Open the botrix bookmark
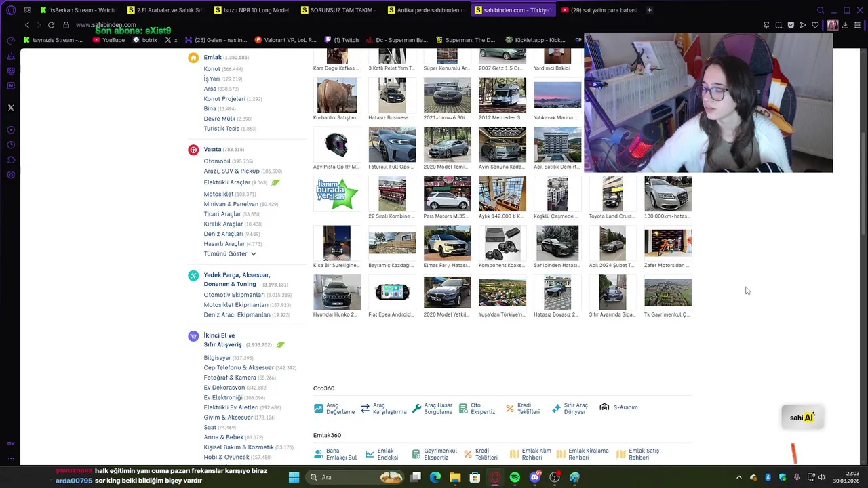The image size is (868, 488). coord(144,40)
